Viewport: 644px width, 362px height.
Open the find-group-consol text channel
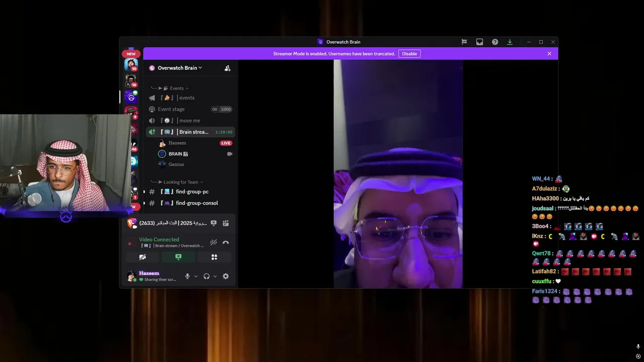190,203
